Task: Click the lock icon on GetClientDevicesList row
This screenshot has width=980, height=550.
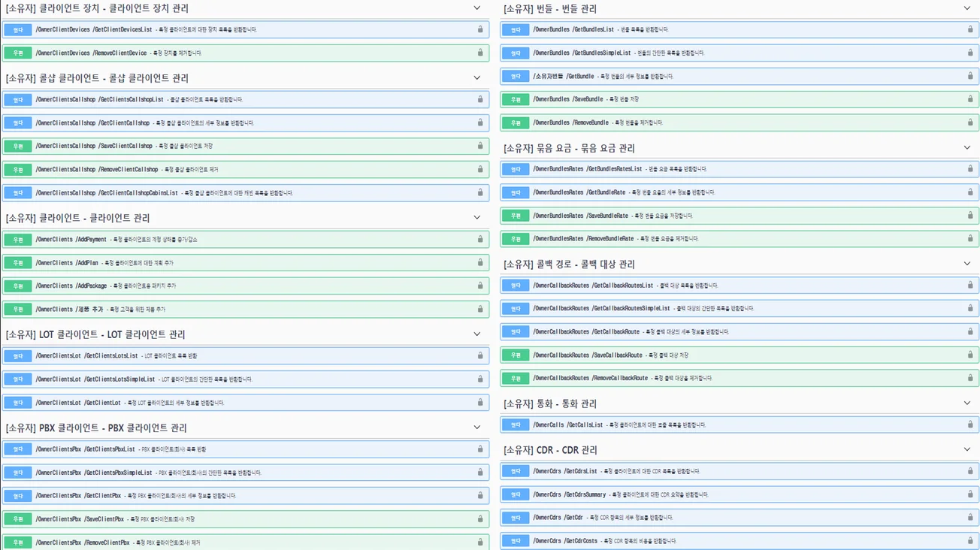Action: [480, 29]
